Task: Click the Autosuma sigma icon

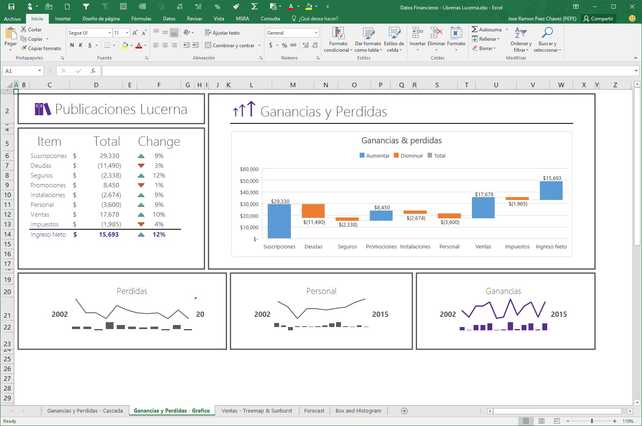Action: (x=474, y=30)
